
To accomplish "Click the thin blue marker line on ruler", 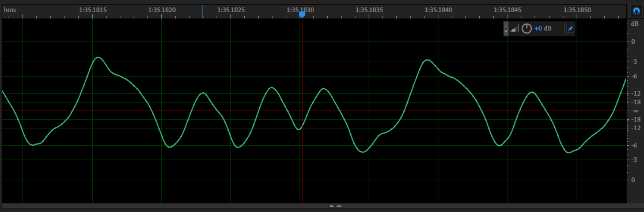I will 203,12.
